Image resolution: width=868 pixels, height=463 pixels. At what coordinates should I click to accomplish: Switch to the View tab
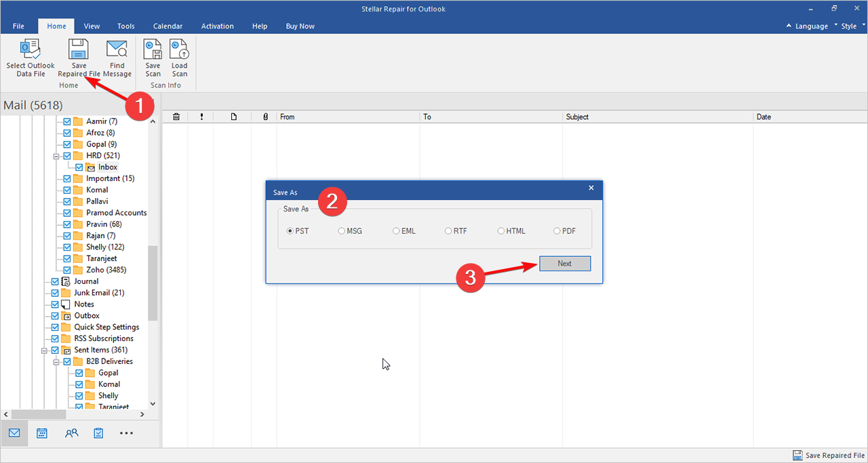tap(92, 26)
